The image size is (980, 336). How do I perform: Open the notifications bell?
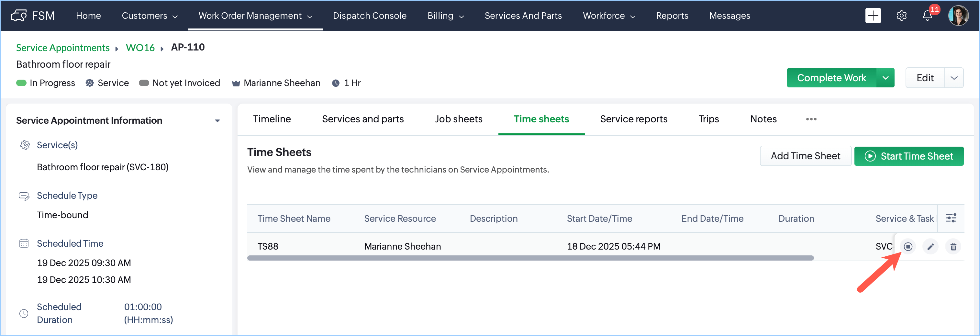coord(928,16)
